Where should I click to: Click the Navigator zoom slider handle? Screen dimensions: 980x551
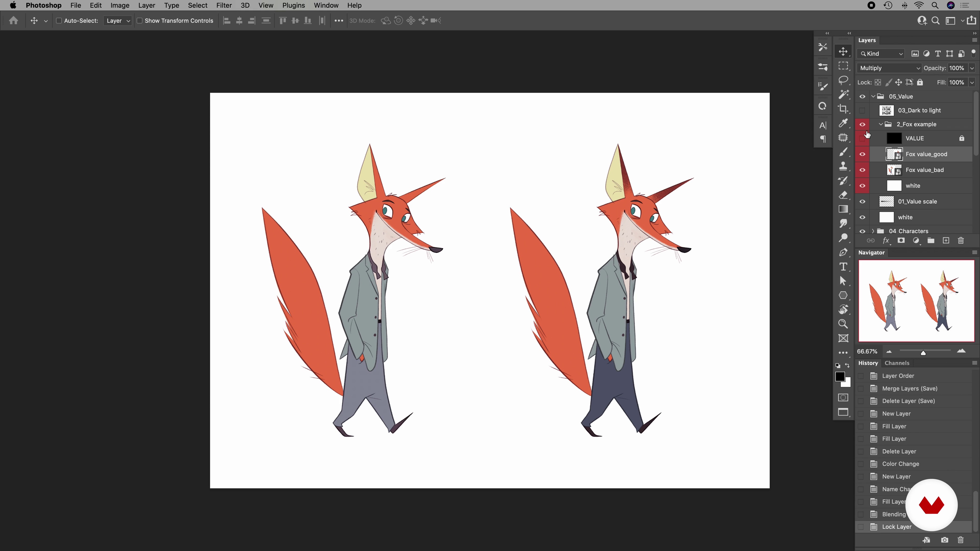point(923,353)
